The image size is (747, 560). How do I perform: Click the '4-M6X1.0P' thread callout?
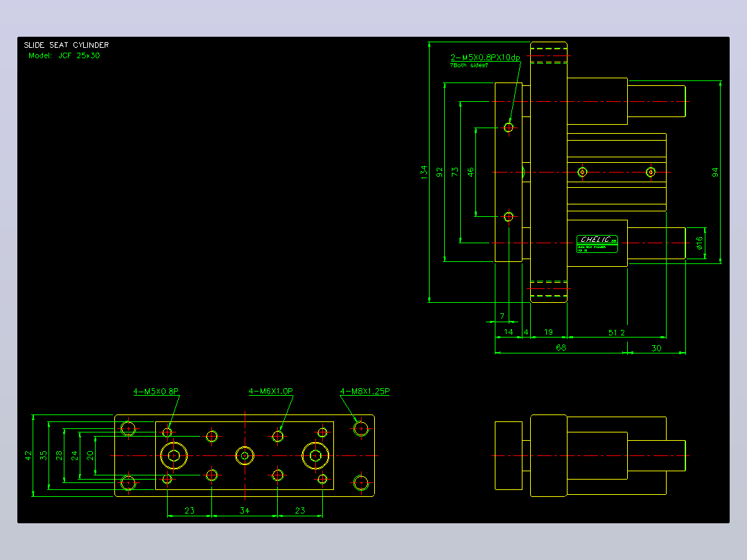(270, 392)
